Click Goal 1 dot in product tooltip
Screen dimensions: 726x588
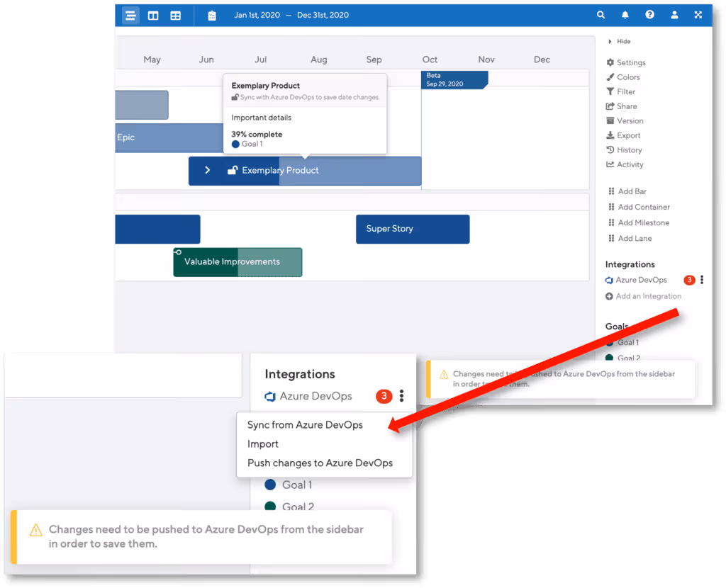[235, 144]
